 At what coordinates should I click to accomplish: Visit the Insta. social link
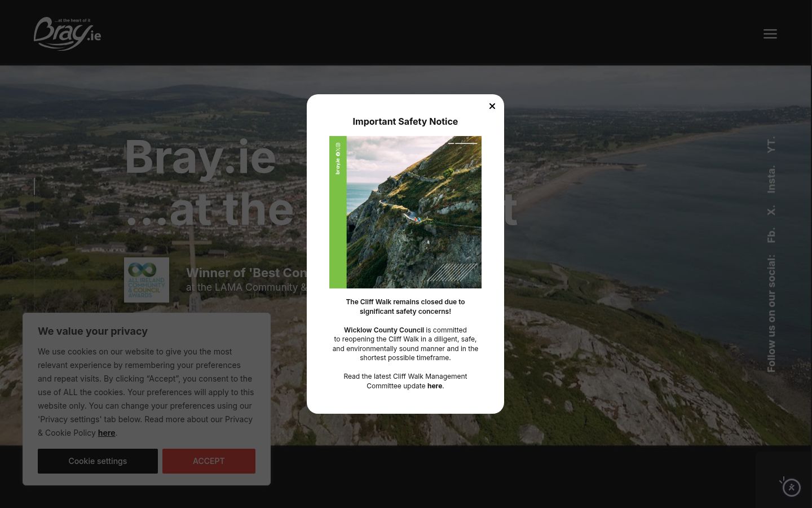(771, 179)
